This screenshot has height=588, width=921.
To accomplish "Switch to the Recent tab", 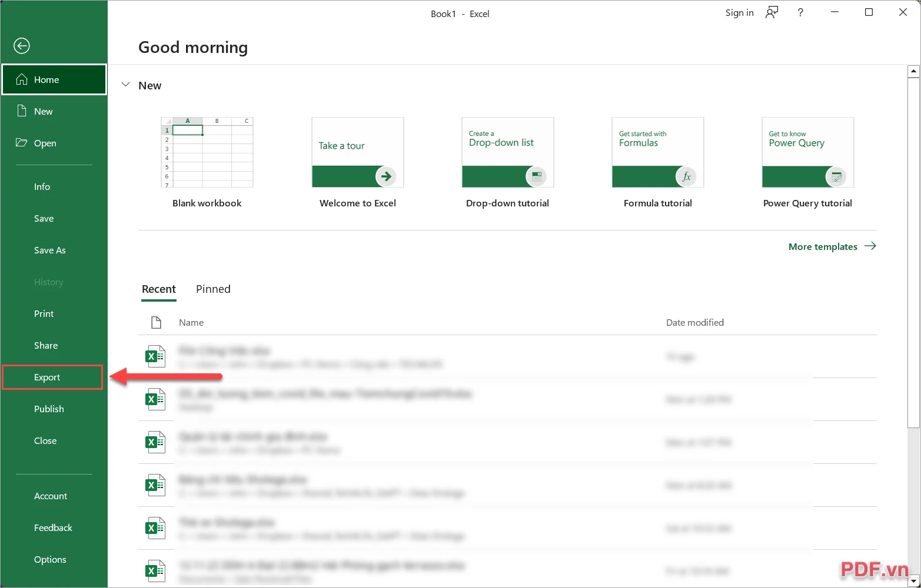I will click(x=159, y=289).
